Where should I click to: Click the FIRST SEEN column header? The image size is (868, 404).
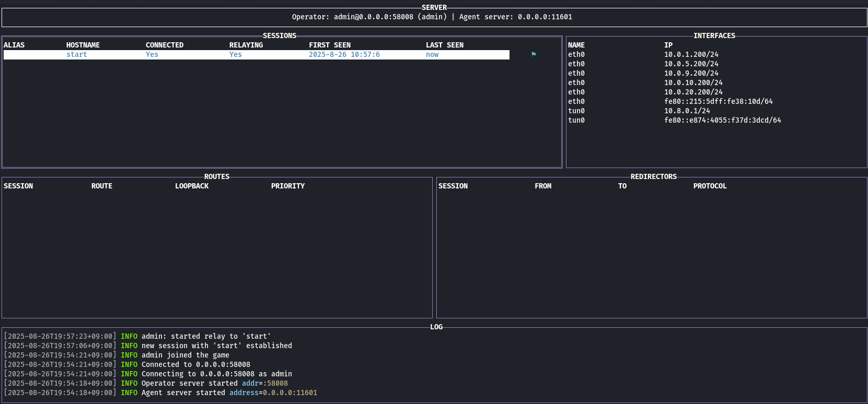pyautogui.click(x=330, y=45)
